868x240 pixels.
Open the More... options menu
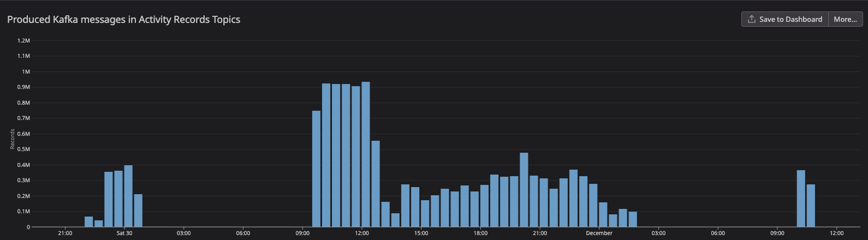(845, 19)
